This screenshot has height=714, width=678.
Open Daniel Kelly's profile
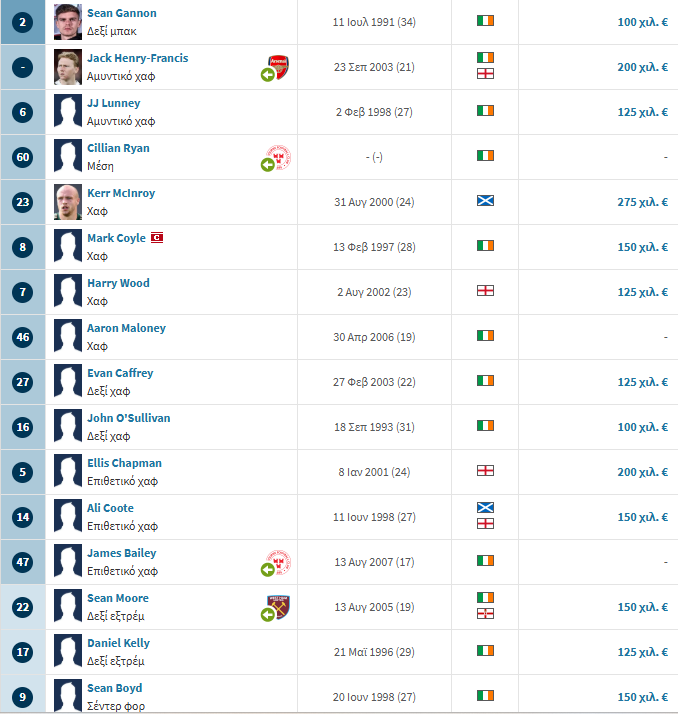[118, 643]
